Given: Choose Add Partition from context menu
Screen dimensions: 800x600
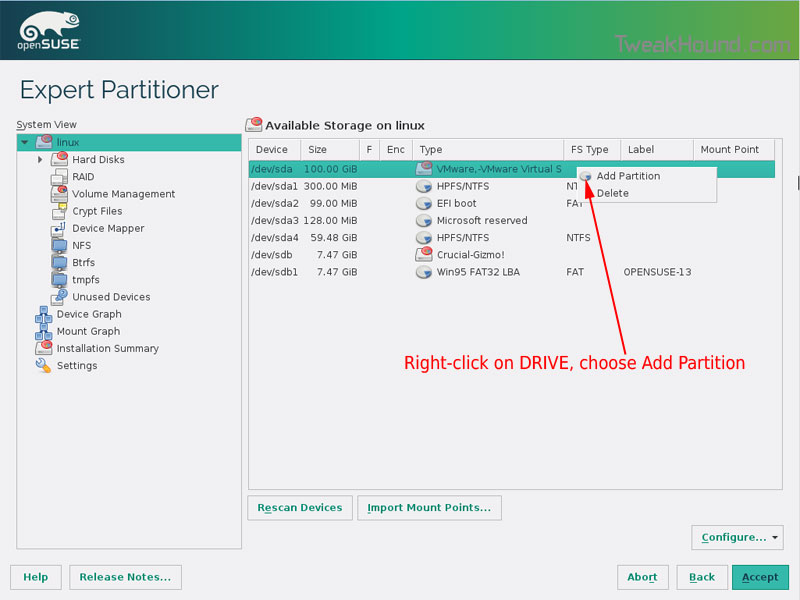Looking at the screenshot, I should [x=628, y=176].
